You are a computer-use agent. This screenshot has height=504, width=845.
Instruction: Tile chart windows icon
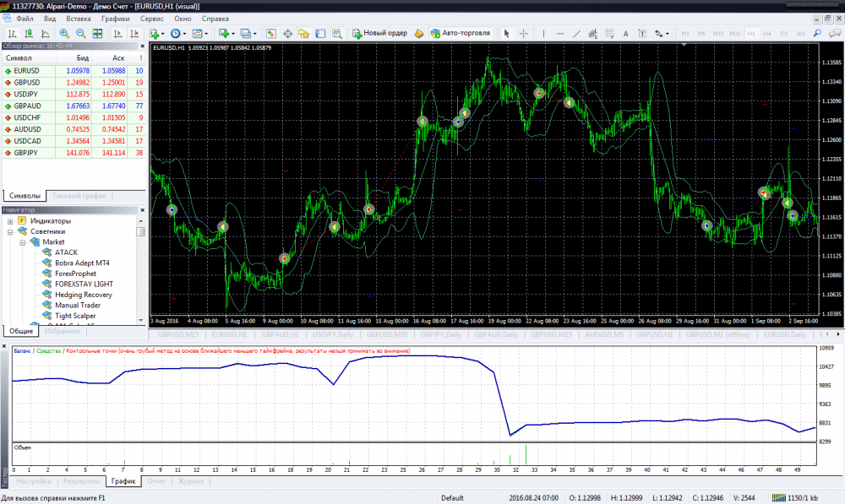tap(97, 34)
